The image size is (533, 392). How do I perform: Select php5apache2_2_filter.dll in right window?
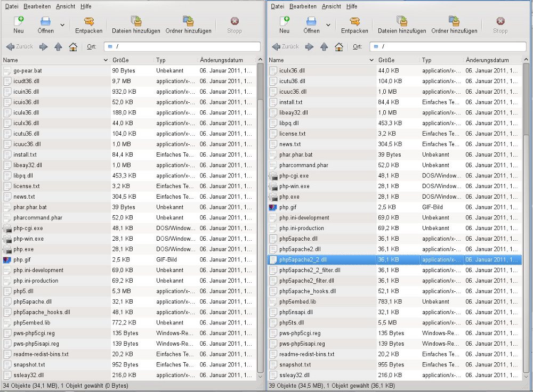click(x=395, y=271)
